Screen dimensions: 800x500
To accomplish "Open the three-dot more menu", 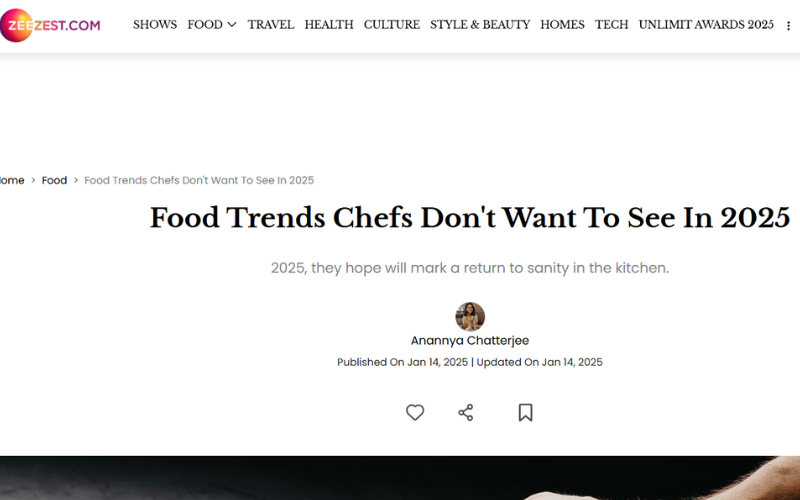I will [788, 26].
